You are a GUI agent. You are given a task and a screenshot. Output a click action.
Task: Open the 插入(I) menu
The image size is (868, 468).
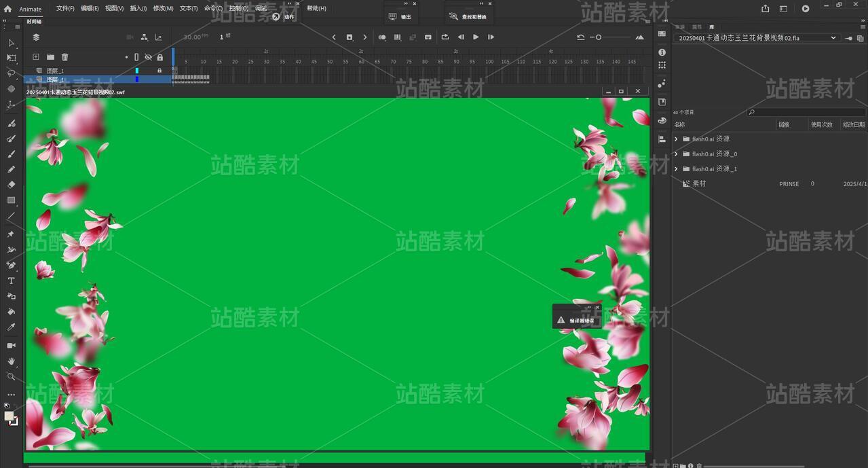coord(138,9)
